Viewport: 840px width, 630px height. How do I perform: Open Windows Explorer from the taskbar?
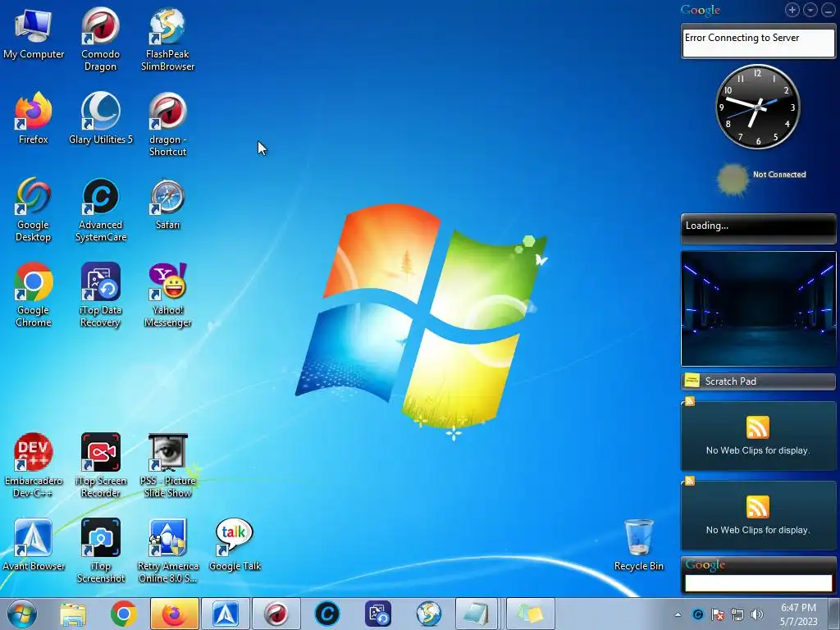click(x=73, y=614)
